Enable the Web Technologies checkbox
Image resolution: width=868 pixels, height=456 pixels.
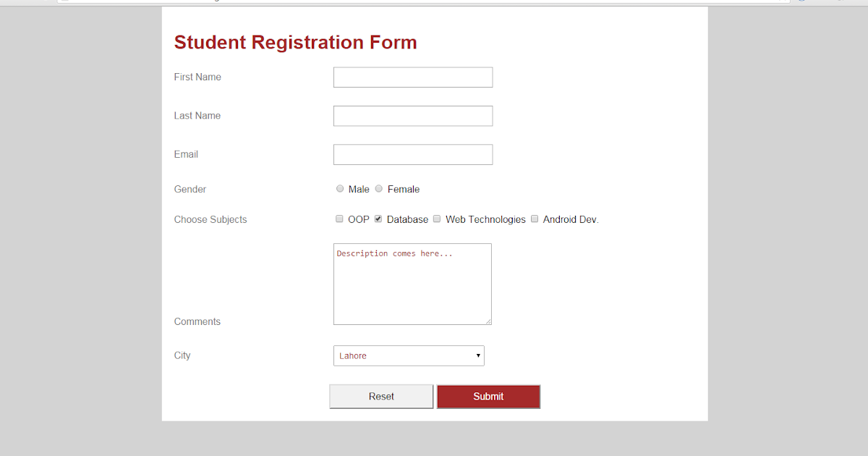pyautogui.click(x=437, y=219)
